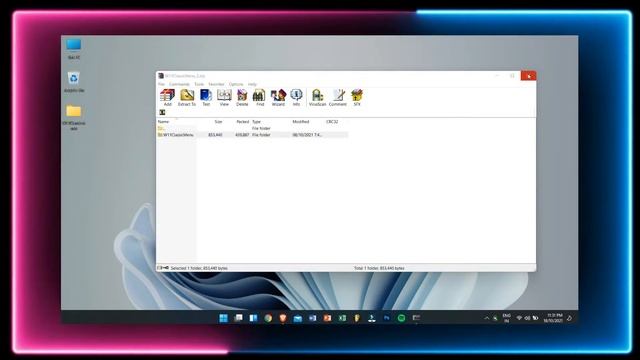
Task: Open the taskbar clock and date
Action: [553, 318]
